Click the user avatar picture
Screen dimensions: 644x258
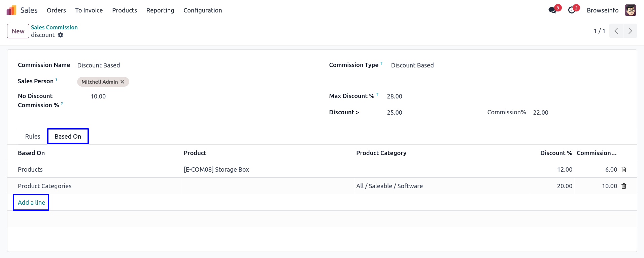(x=630, y=10)
